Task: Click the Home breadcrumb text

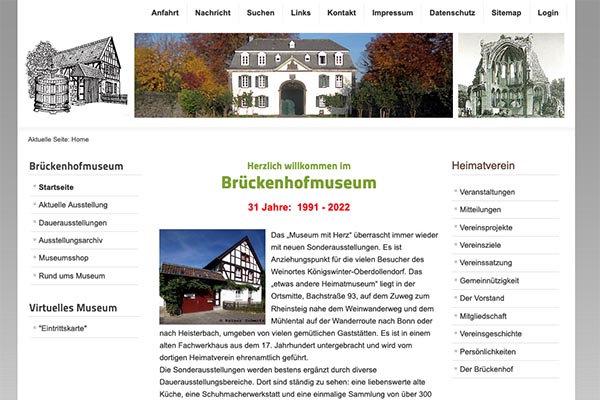Action: [x=80, y=139]
